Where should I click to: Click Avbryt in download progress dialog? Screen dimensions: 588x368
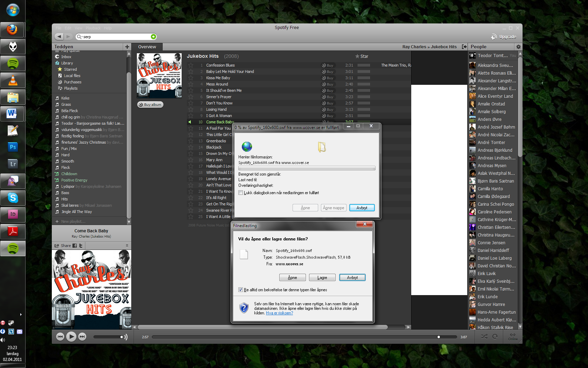[x=362, y=208]
